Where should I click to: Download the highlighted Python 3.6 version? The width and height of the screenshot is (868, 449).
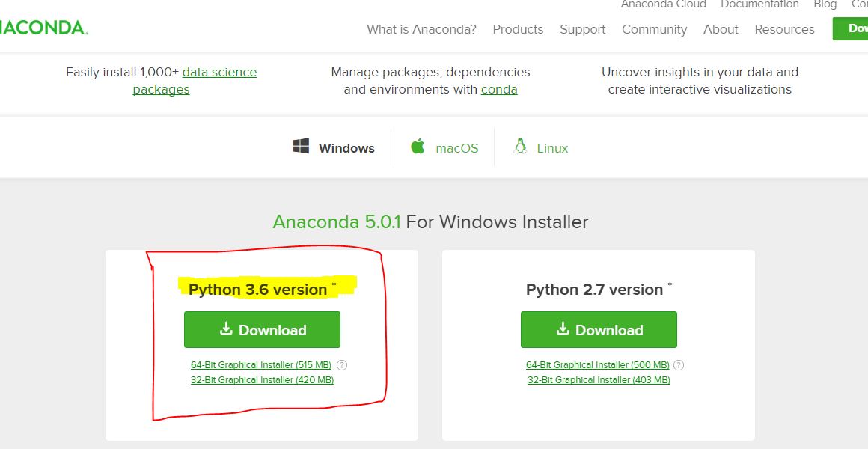coord(262,329)
